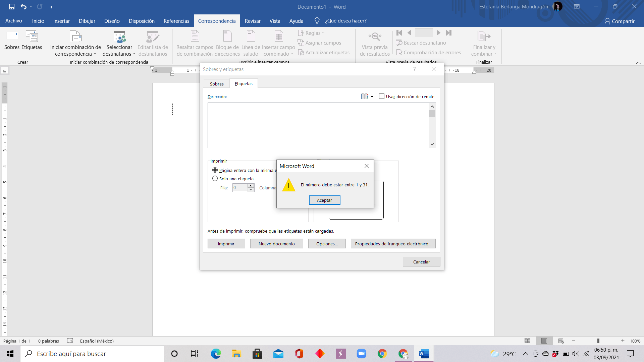
Task: Click the Read Mode view icon in status bar
Action: point(527,341)
